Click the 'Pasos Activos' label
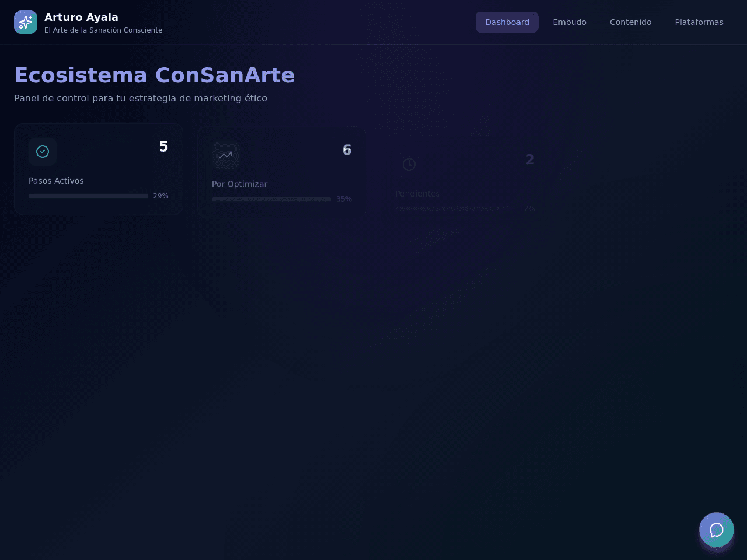The width and height of the screenshot is (747, 560). (x=56, y=181)
